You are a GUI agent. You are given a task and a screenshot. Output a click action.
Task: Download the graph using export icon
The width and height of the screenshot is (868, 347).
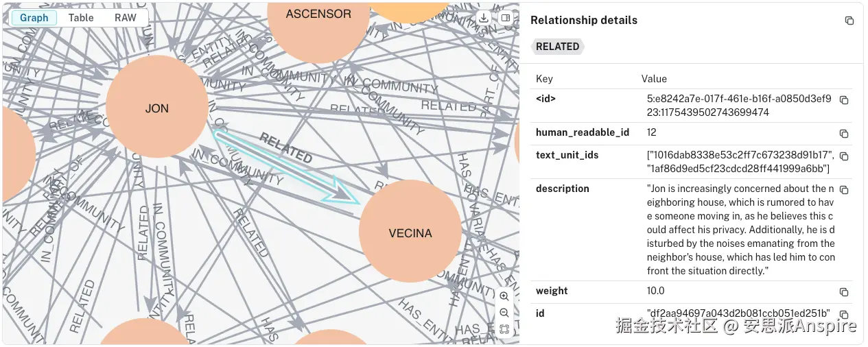coord(484,19)
